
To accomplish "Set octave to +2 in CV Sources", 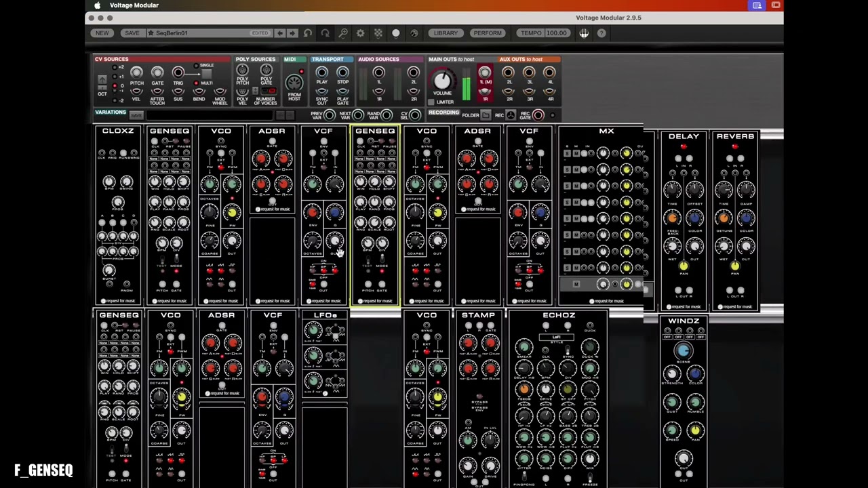I will 115,68.
